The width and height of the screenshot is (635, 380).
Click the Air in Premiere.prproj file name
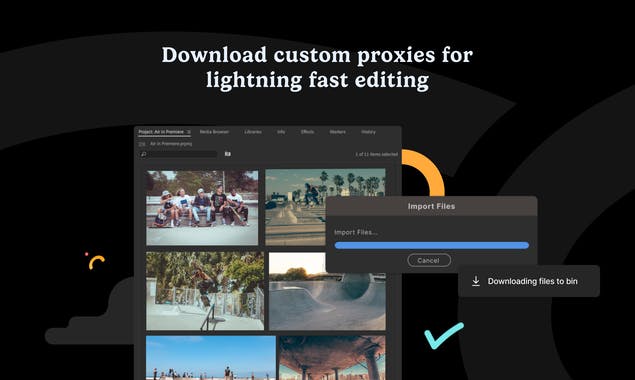click(x=171, y=144)
